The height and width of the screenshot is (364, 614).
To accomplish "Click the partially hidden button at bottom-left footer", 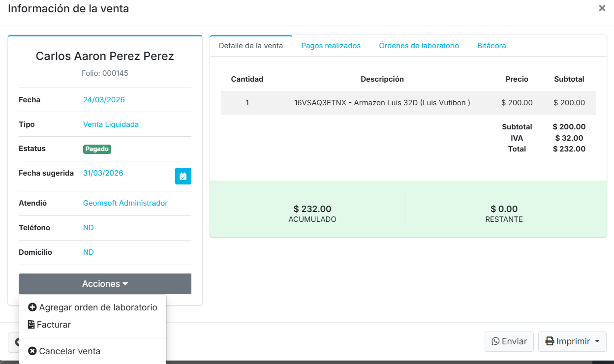I will [x=13, y=342].
